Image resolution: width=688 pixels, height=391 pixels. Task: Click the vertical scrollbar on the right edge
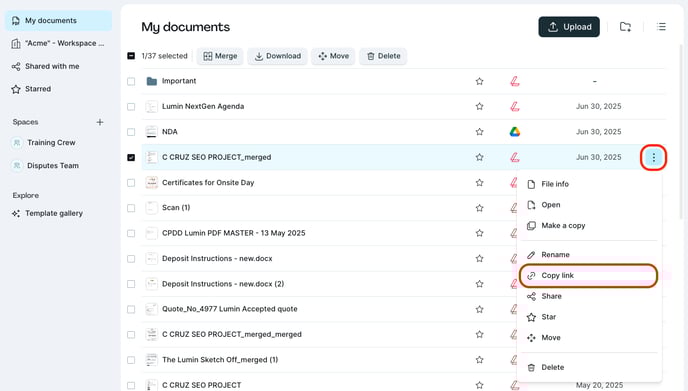tap(682, 132)
